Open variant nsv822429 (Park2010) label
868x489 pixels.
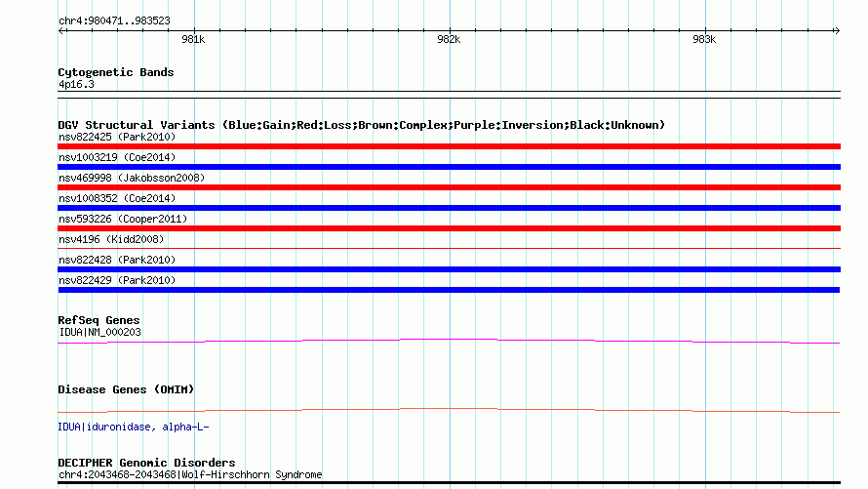(x=117, y=280)
